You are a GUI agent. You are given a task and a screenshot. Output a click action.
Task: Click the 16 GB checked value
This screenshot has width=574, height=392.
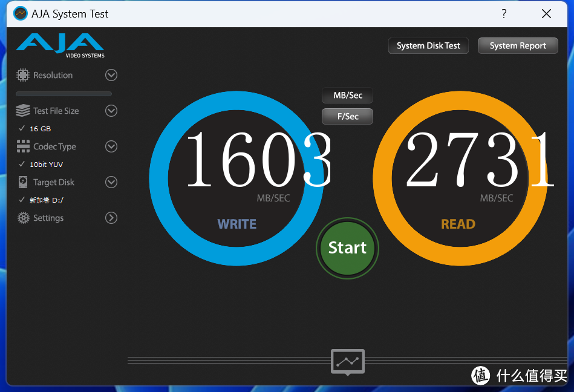click(x=41, y=129)
